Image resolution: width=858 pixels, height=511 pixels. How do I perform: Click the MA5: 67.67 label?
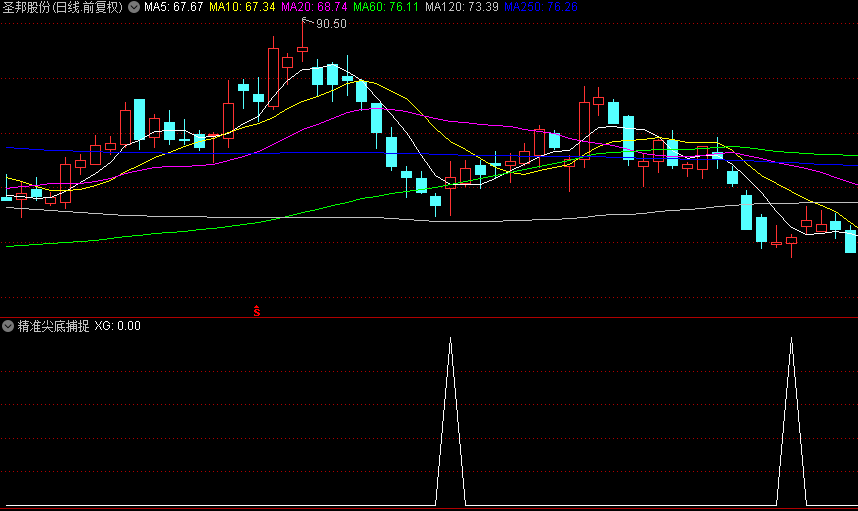[173, 7]
